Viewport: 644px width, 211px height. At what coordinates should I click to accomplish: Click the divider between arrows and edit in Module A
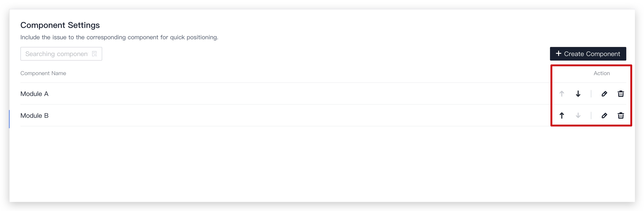click(591, 94)
